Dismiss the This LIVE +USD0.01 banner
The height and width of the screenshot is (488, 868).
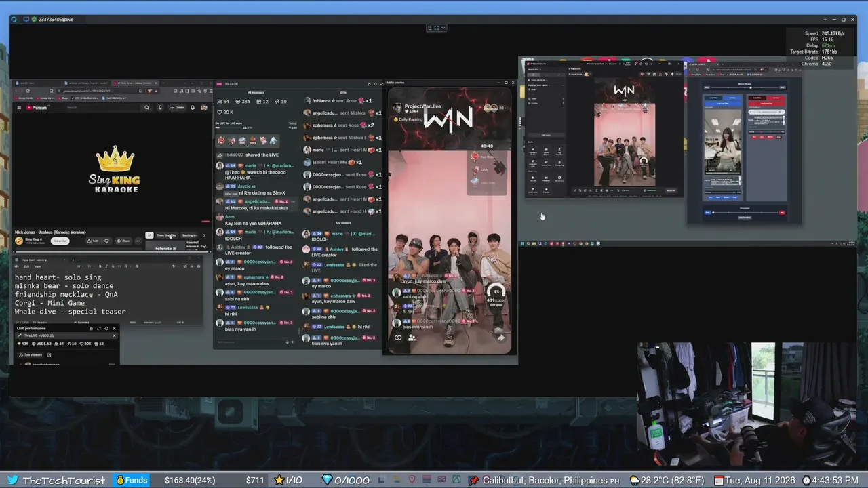[x=114, y=335]
